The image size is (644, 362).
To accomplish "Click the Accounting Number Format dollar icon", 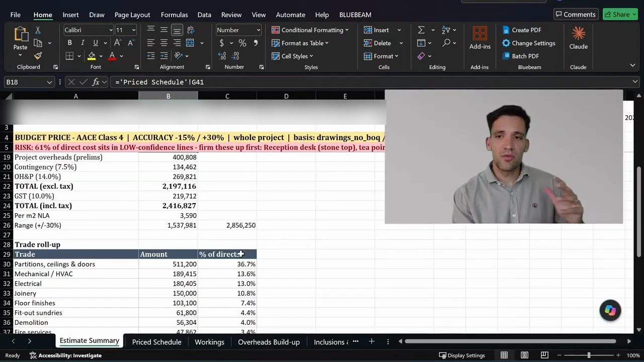I will 221,43.
